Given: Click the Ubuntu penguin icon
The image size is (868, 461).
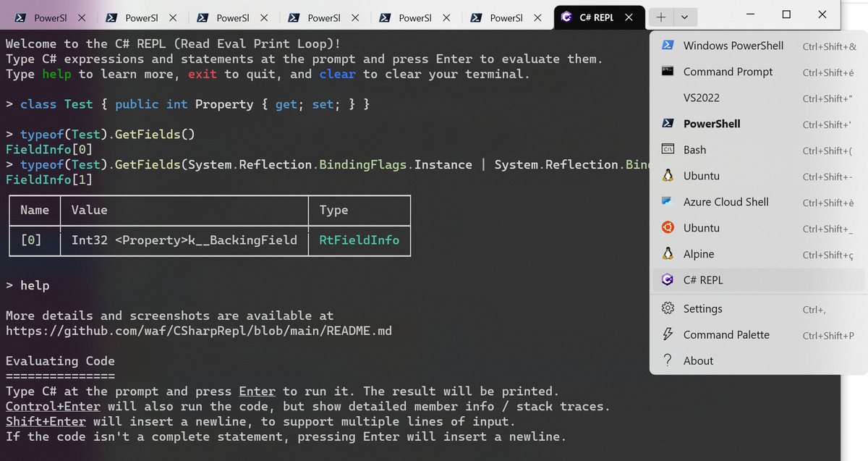Looking at the screenshot, I should [x=666, y=176].
